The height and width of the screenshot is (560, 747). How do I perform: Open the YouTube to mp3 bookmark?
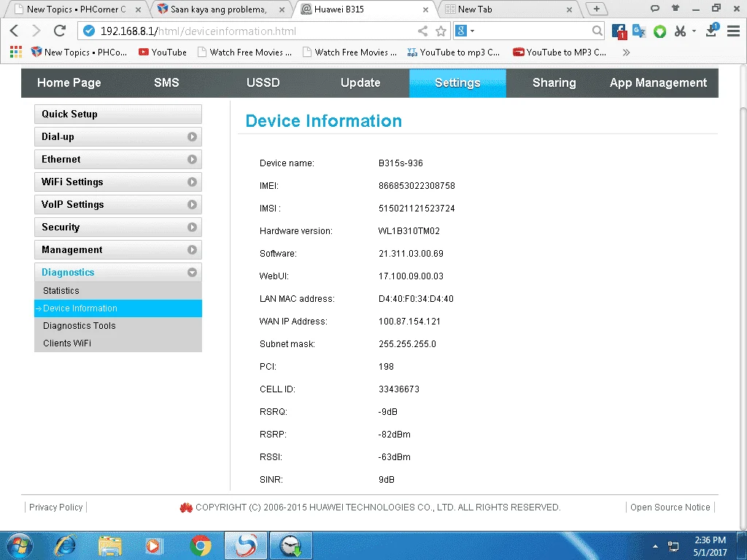[x=454, y=52]
